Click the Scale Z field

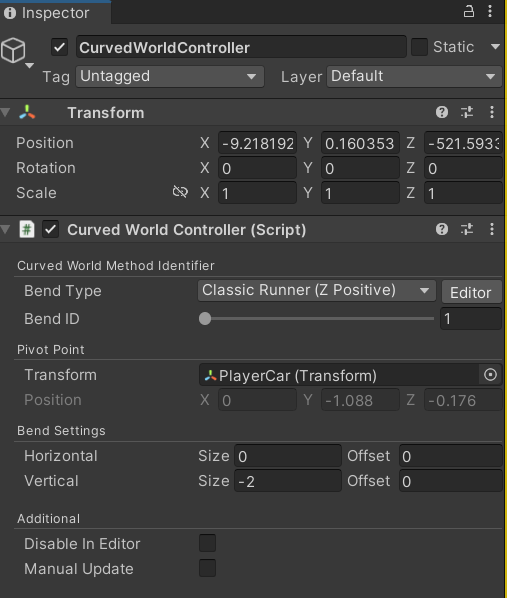(x=463, y=193)
